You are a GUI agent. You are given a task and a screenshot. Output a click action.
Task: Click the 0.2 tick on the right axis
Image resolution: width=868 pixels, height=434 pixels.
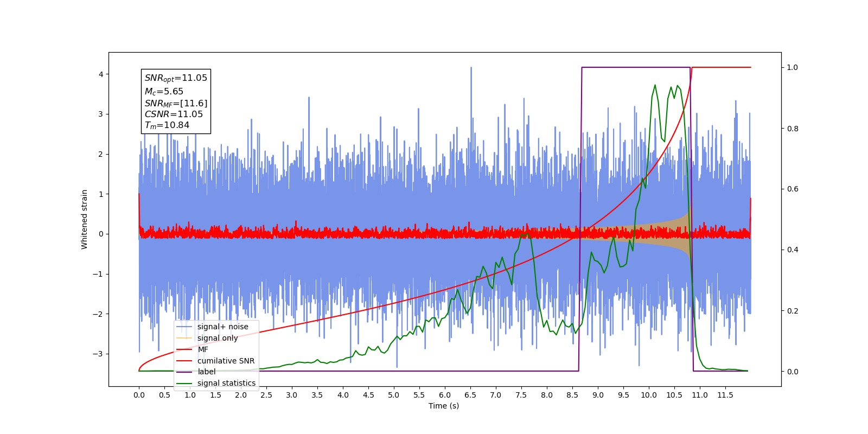793,311
